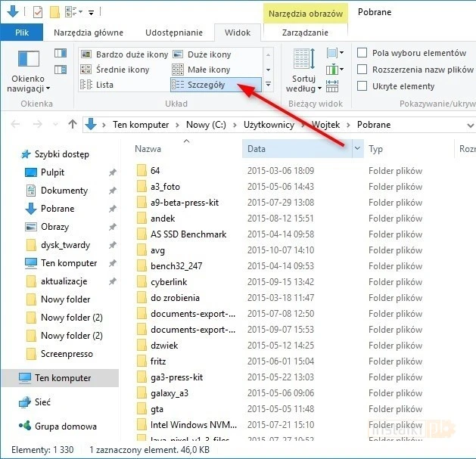Select the AS SSD Benchmark folder
The width and height of the screenshot is (476, 459).
pos(188,234)
